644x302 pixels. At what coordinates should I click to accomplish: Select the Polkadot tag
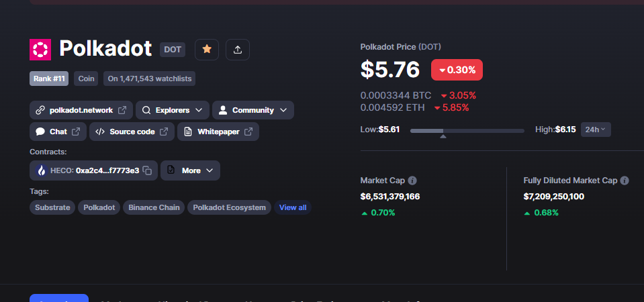pos(99,207)
